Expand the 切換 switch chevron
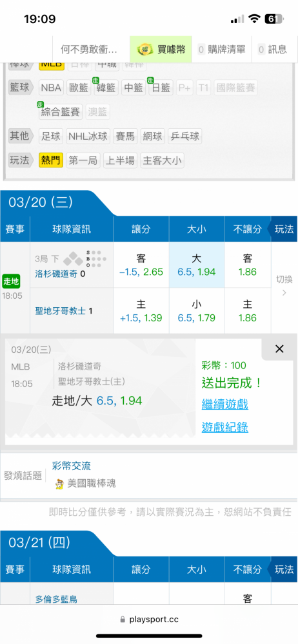The width and height of the screenshot is (298, 644). (284, 293)
